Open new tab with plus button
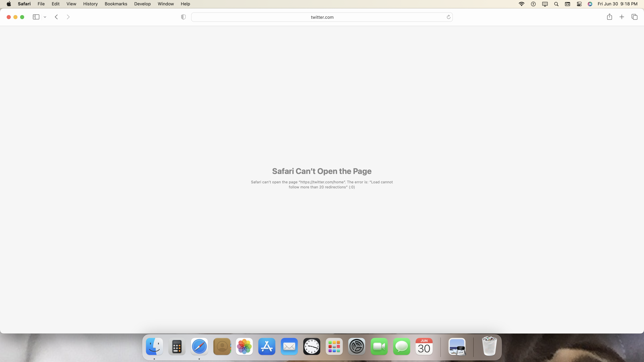 (x=622, y=17)
